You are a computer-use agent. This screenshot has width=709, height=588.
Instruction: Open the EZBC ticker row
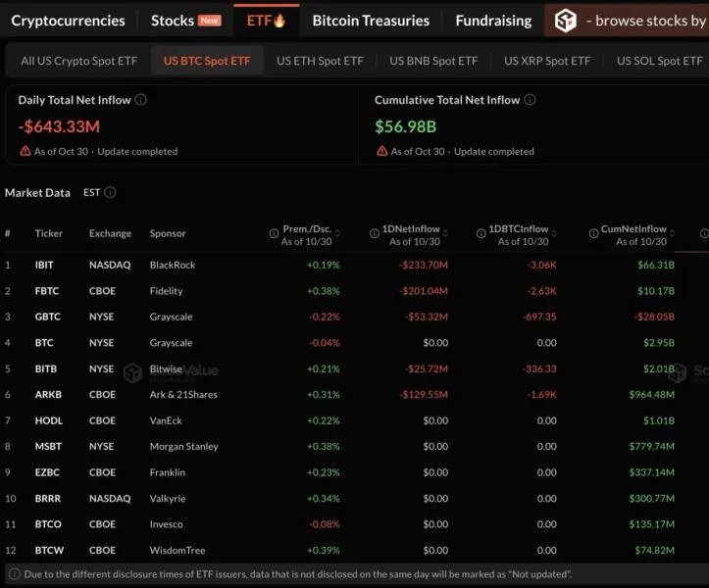tap(47, 472)
